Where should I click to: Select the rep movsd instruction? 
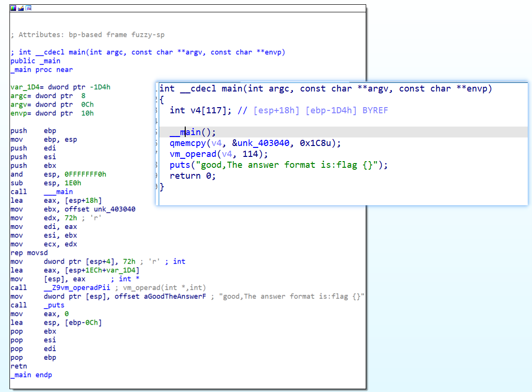pos(29,253)
